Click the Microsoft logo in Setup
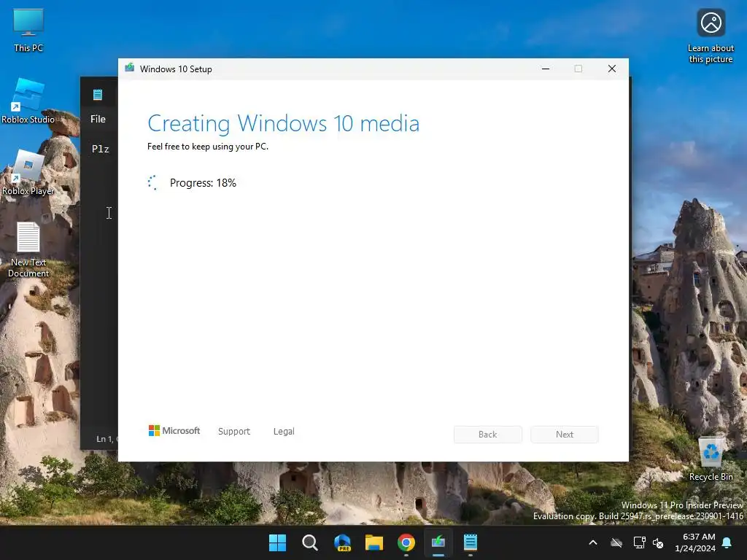Screen dimensions: 747x560 tap(174, 430)
